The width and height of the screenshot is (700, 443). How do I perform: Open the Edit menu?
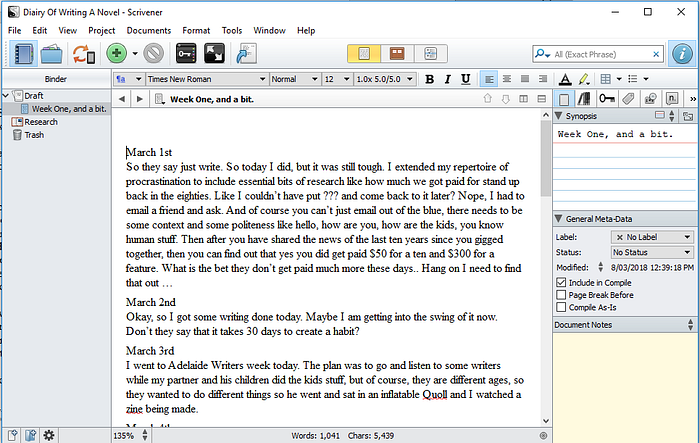[x=40, y=30]
